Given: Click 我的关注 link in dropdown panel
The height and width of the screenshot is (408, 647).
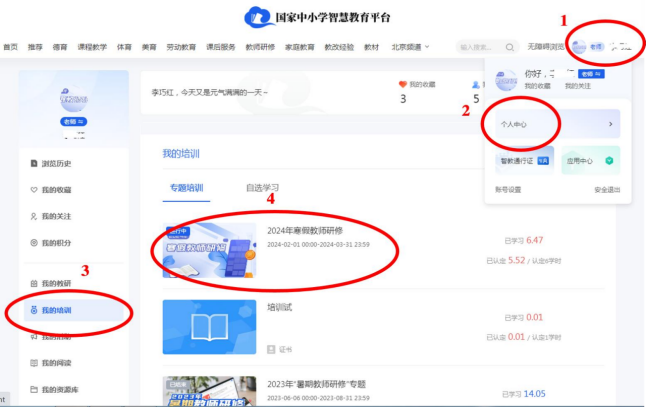Looking at the screenshot, I should point(578,86).
